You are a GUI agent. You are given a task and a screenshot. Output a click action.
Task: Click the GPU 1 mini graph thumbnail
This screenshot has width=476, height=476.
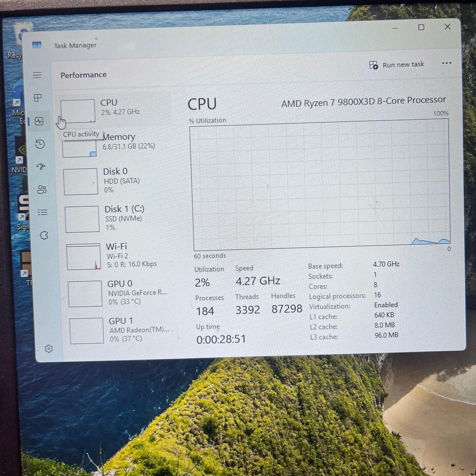(87, 331)
